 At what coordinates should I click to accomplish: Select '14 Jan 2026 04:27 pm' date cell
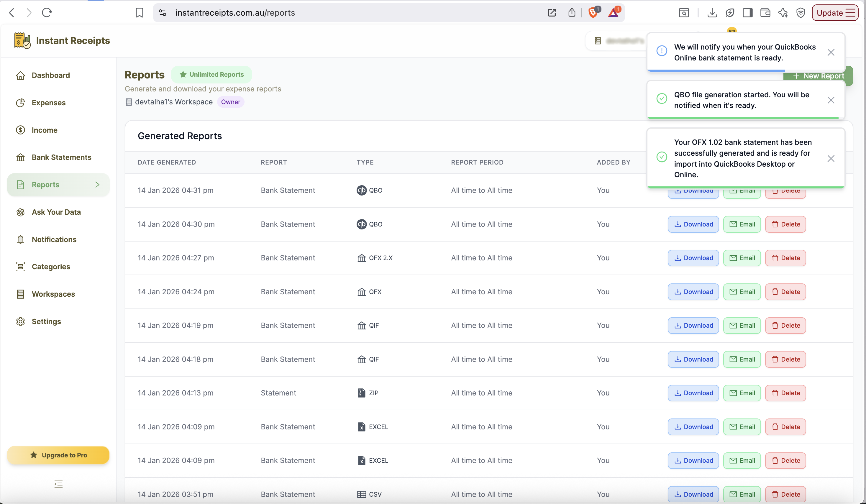(x=176, y=258)
